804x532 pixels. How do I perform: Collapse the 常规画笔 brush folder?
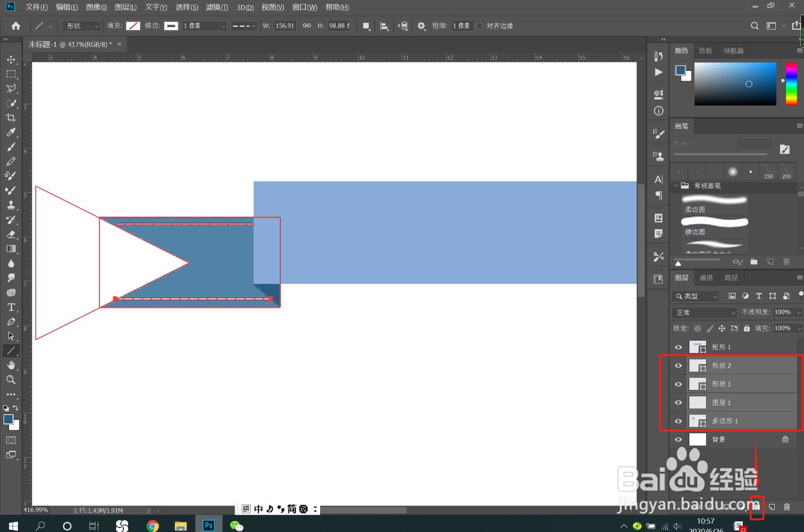tap(676, 186)
